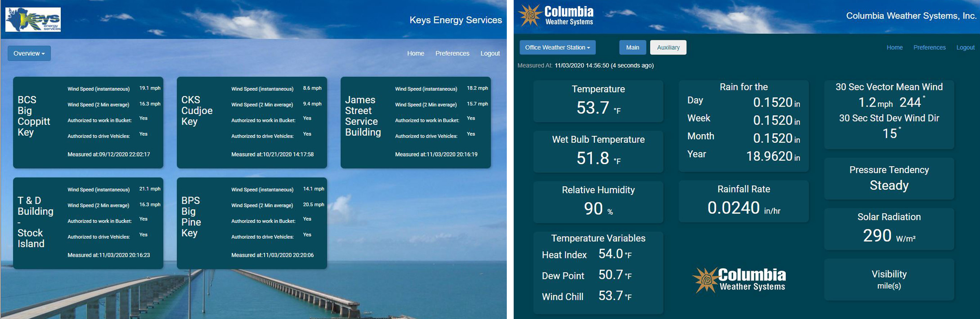Click Measured at 11/03/2020 20:20:06

pyautogui.click(x=273, y=255)
